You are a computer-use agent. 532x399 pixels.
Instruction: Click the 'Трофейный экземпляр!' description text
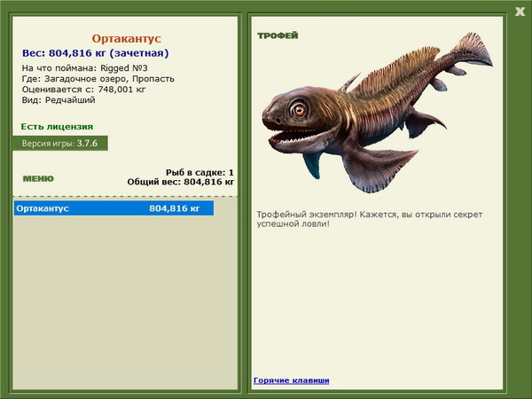(x=370, y=219)
